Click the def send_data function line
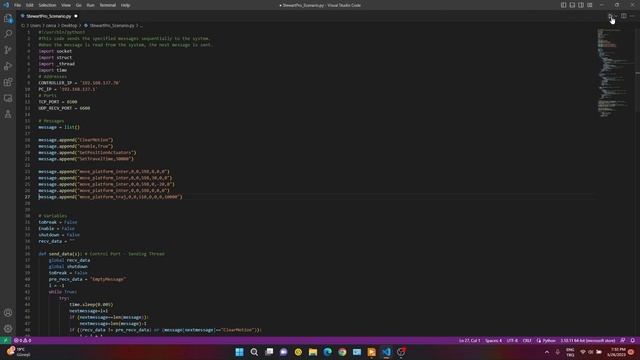640x360 pixels. pyautogui.click(x=101, y=254)
